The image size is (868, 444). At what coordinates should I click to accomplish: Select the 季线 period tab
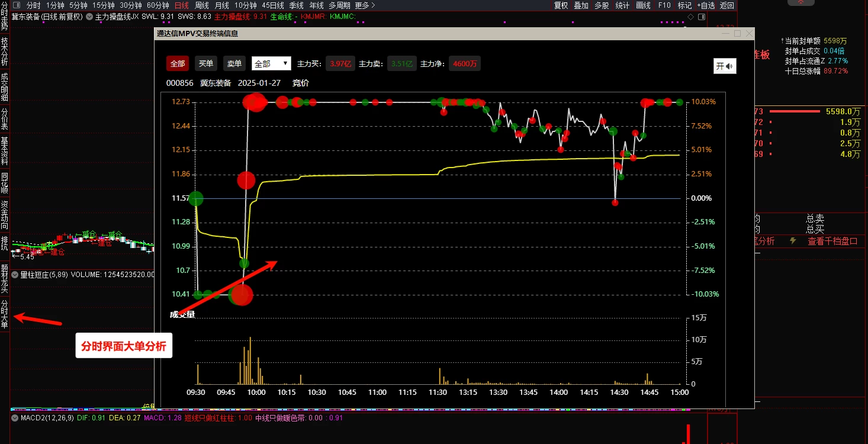(x=297, y=5)
